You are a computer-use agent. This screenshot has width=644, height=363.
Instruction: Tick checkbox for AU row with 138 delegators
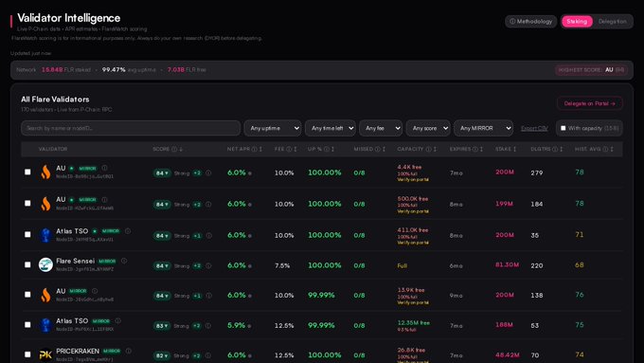(27, 295)
